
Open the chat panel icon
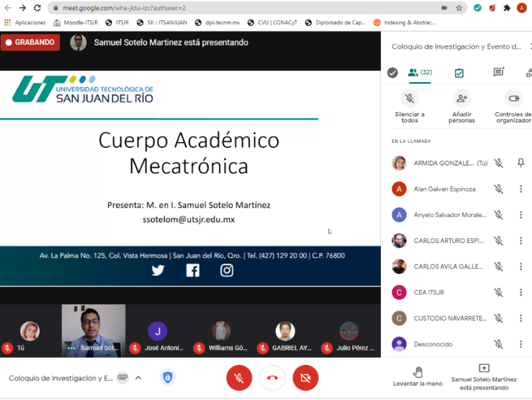[x=498, y=72]
